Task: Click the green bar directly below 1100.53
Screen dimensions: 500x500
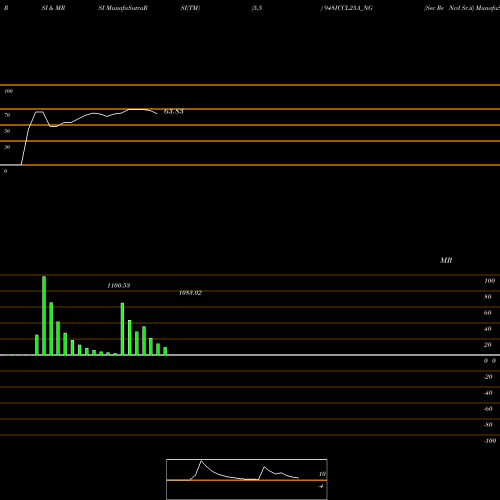Action: pos(122,329)
